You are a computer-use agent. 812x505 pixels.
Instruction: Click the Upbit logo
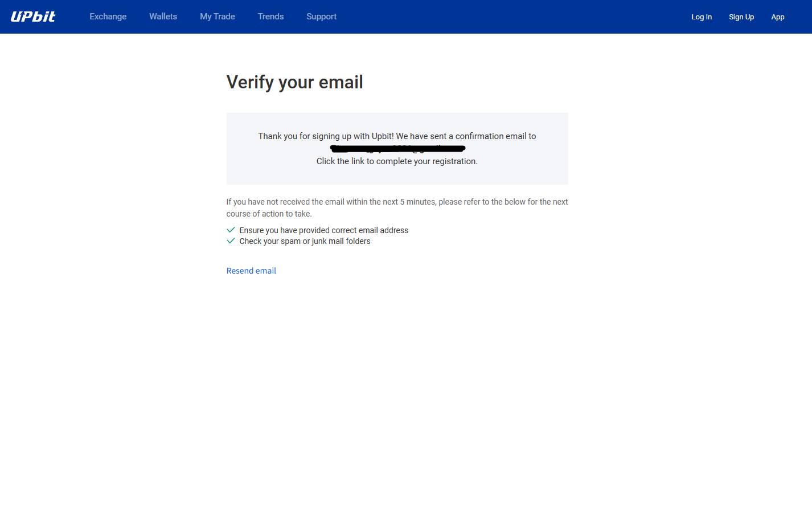click(33, 17)
